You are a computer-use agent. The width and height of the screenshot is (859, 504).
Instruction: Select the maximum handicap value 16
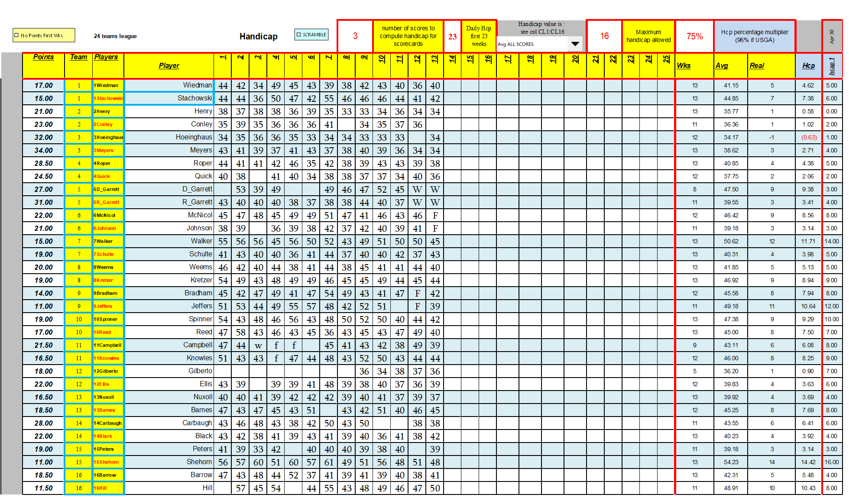click(604, 36)
